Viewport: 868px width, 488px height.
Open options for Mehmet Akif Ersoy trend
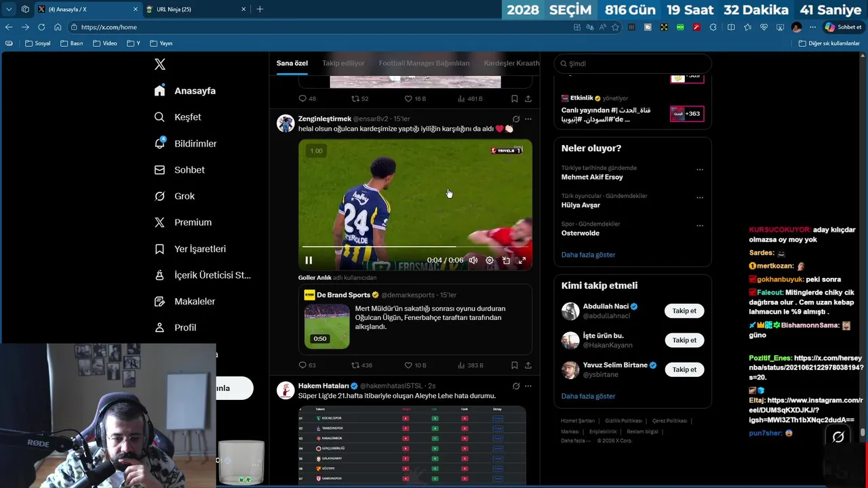tap(700, 169)
